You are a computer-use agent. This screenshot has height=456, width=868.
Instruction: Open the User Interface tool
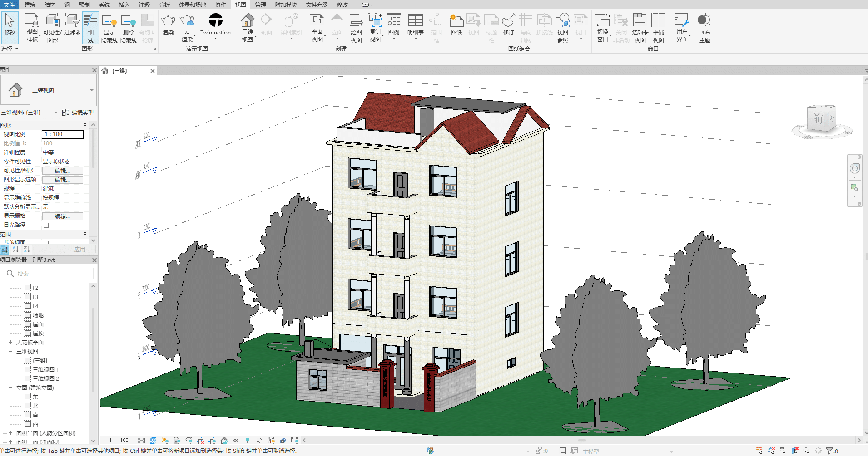(x=682, y=27)
